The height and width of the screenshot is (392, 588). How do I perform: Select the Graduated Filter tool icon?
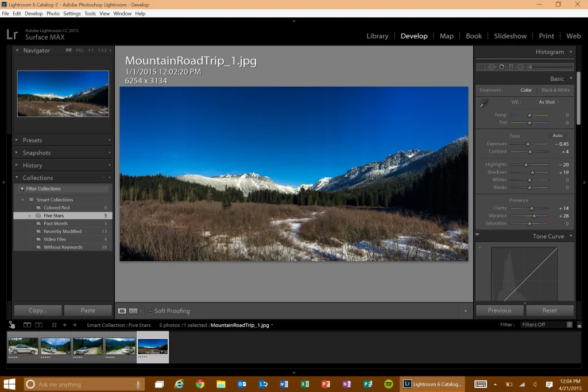[510, 67]
